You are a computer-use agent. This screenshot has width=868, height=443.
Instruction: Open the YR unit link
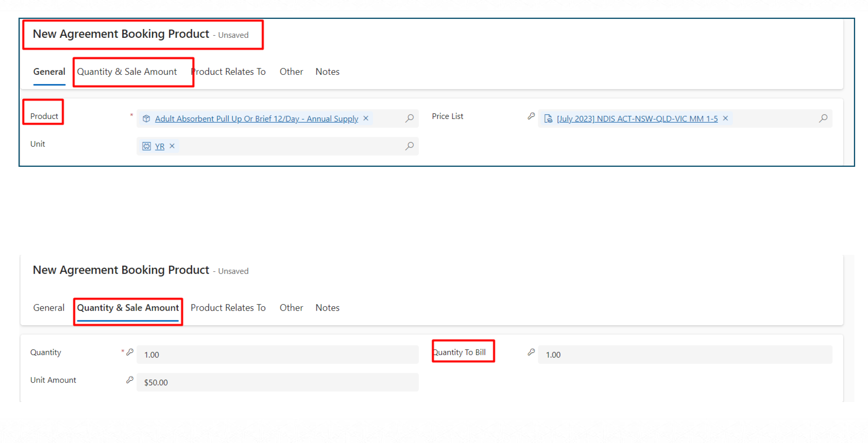click(160, 146)
